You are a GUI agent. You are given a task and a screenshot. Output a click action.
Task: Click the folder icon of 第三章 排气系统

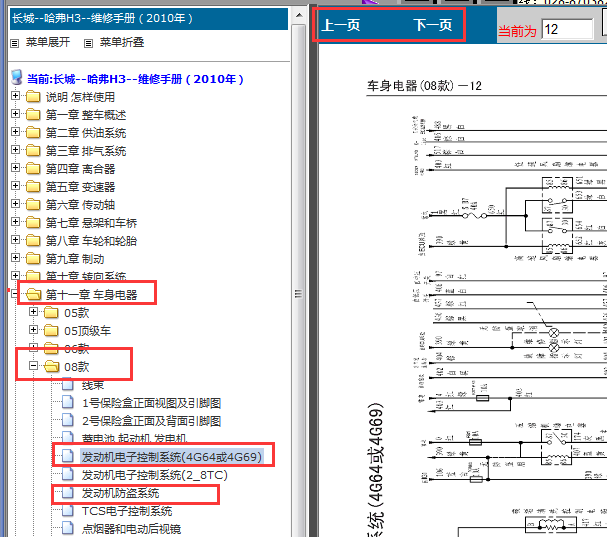(x=33, y=151)
